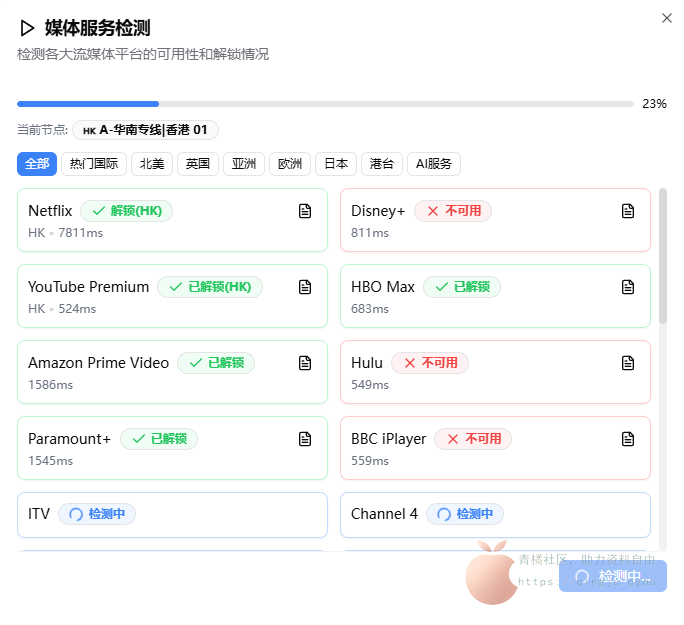Switch to the 英国 filter tab
Image resolution: width=684 pixels, height=625 pixels.
[x=198, y=164]
